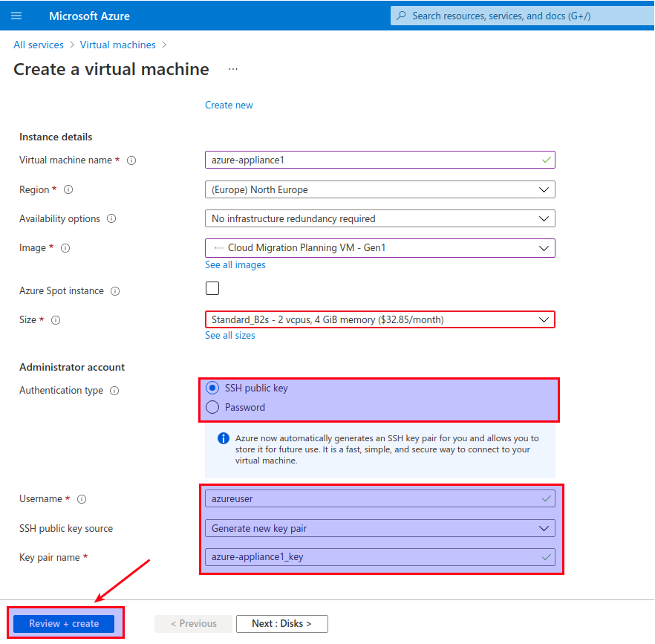Go to All services breadcrumb
This screenshot has width=655, height=644.
39,45
